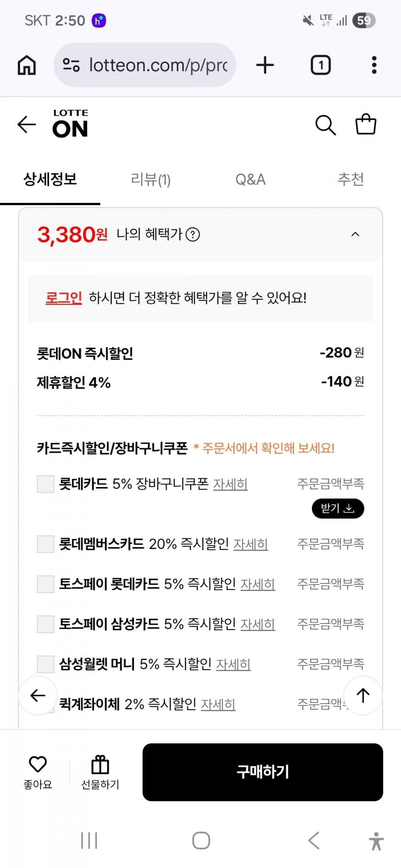Tap the 좋아요 heart icon
Image resolution: width=401 pixels, height=868 pixels.
click(x=38, y=764)
